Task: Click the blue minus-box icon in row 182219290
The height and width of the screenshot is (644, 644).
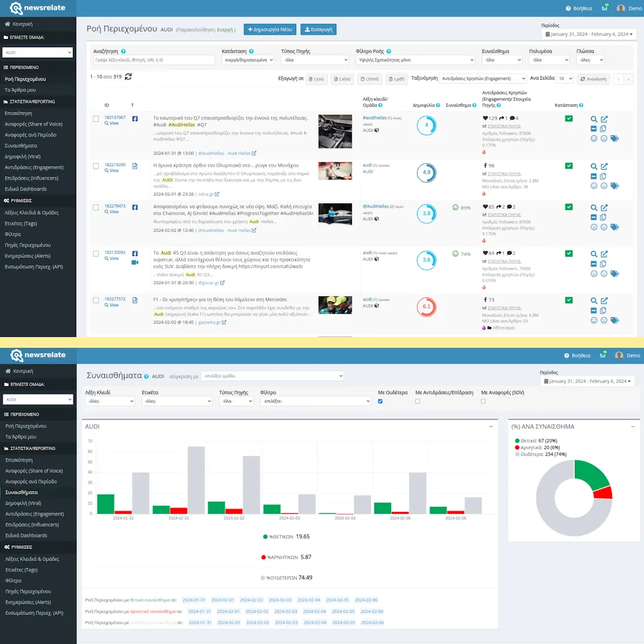Action: click(x=594, y=176)
